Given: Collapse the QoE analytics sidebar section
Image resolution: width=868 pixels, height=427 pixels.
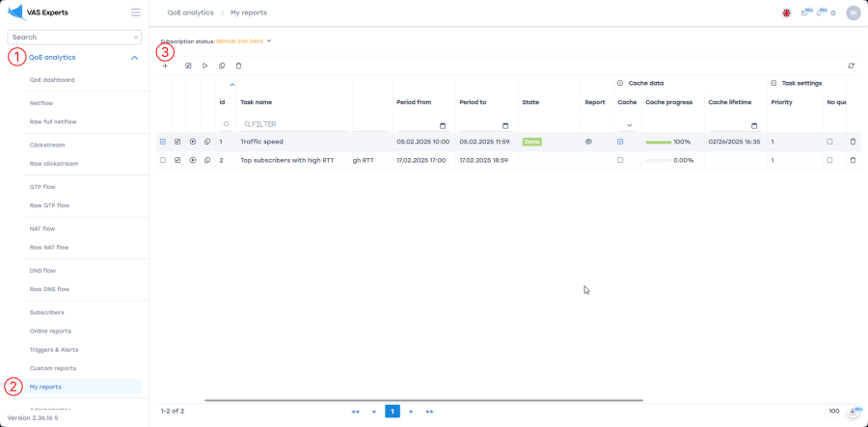Looking at the screenshot, I should [x=134, y=58].
